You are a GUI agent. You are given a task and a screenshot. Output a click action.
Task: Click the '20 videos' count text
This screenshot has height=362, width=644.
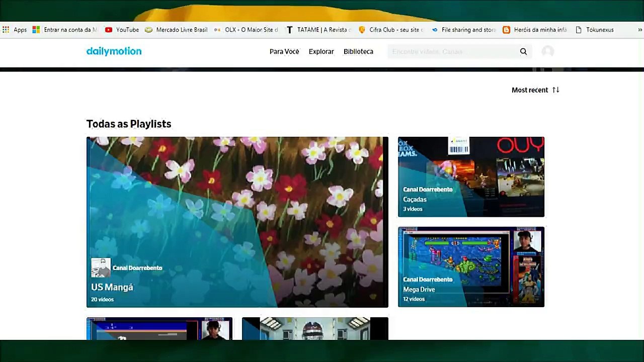pos(102,299)
